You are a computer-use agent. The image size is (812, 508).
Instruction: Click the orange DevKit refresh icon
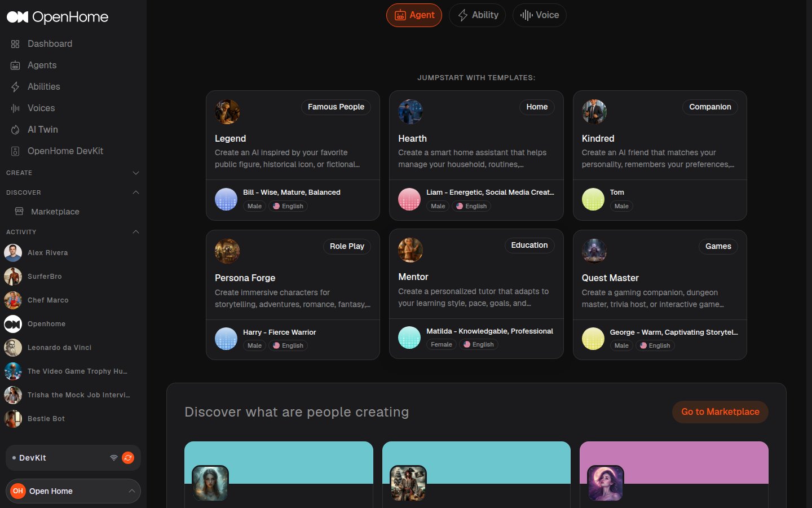coord(128,458)
